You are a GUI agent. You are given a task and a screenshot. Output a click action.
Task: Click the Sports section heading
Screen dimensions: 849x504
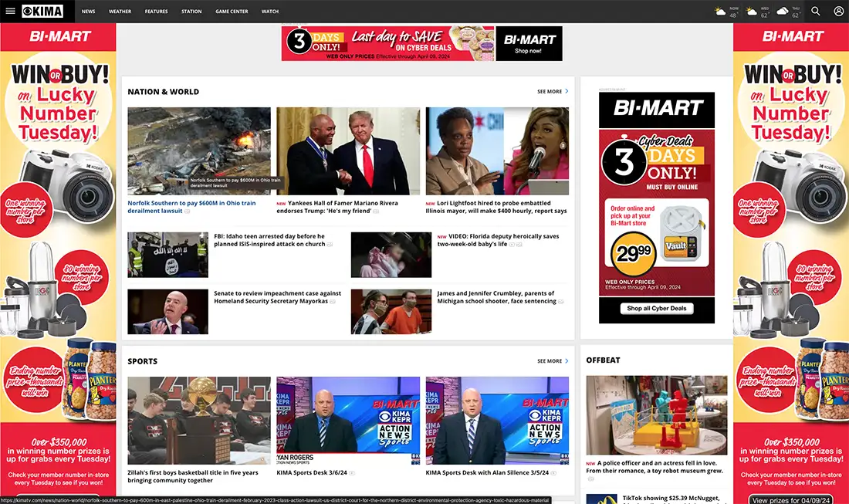[x=143, y=361]
